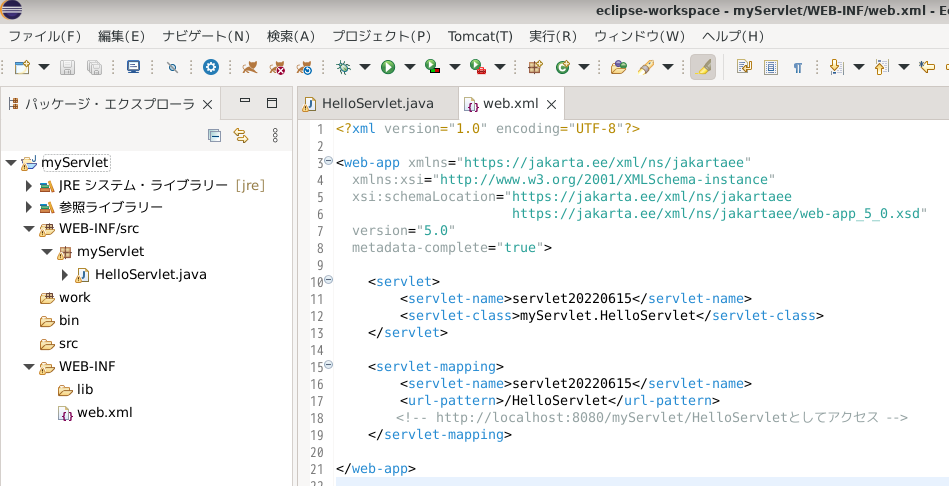The height and width of the screenshot is (486, 949).
Task: Open the ウィンドウ(W) menu
Action: (640, 36)
